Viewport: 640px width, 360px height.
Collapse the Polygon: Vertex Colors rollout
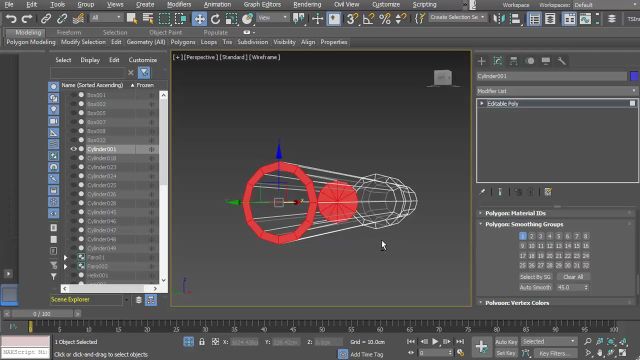coord(518,303)
